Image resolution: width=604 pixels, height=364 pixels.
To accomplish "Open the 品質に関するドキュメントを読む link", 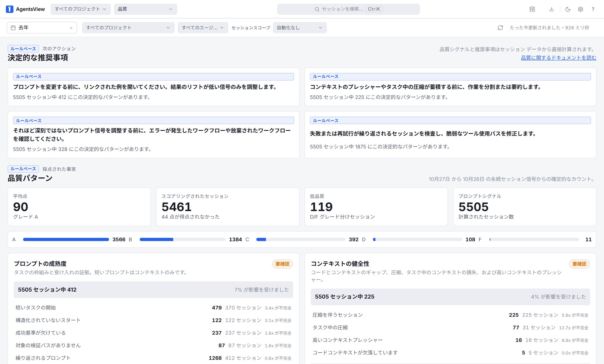I will coord(558,58).
